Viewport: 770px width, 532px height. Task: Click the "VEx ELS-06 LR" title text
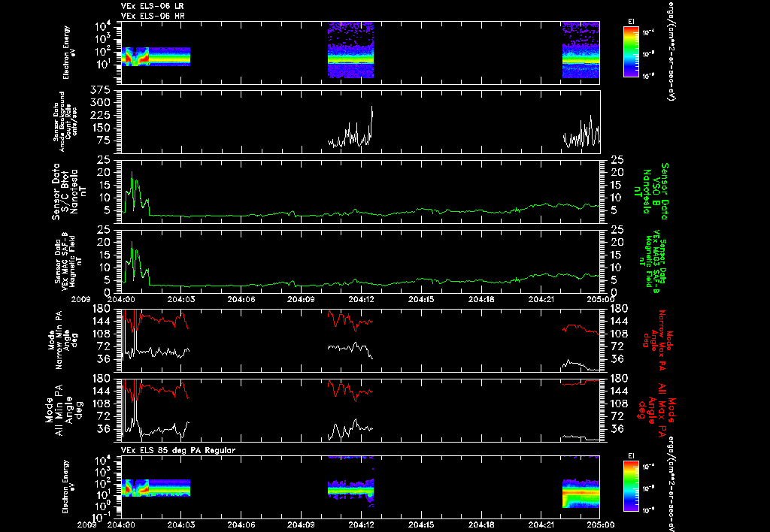point(152,6)
